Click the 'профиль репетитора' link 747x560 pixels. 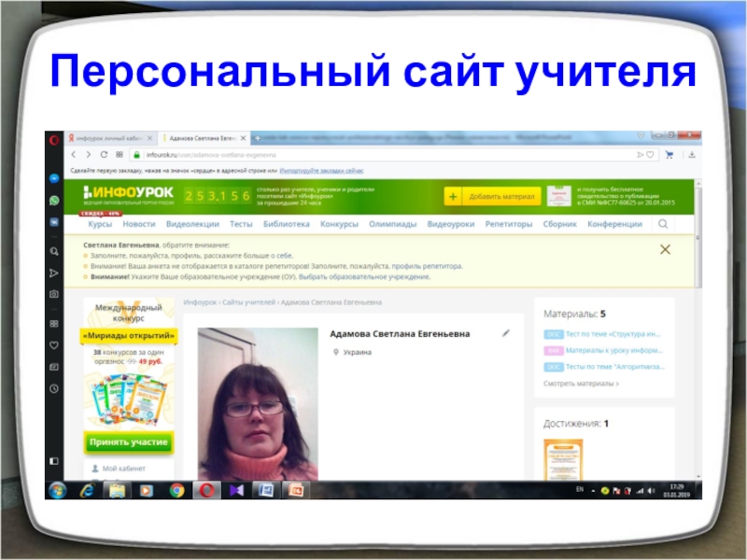tap(427, 266)
